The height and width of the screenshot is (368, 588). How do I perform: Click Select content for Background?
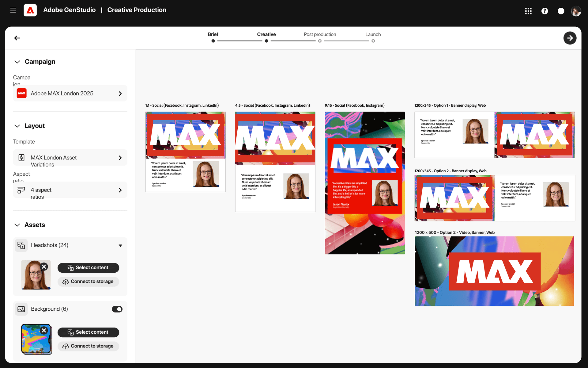coord(88,332)
